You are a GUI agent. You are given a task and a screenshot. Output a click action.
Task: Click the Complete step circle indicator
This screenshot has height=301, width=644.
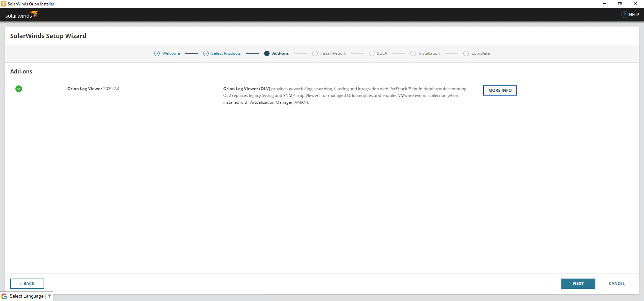(x=466, y=53)
